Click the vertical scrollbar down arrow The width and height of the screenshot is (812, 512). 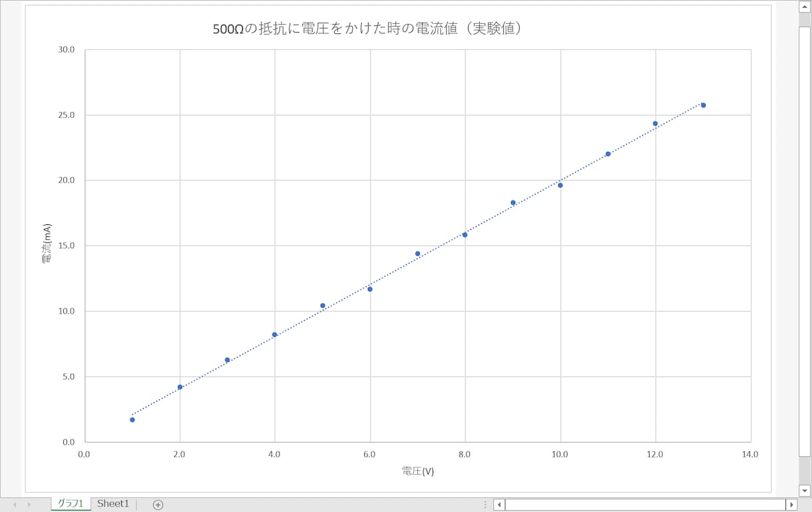point(805,491)
